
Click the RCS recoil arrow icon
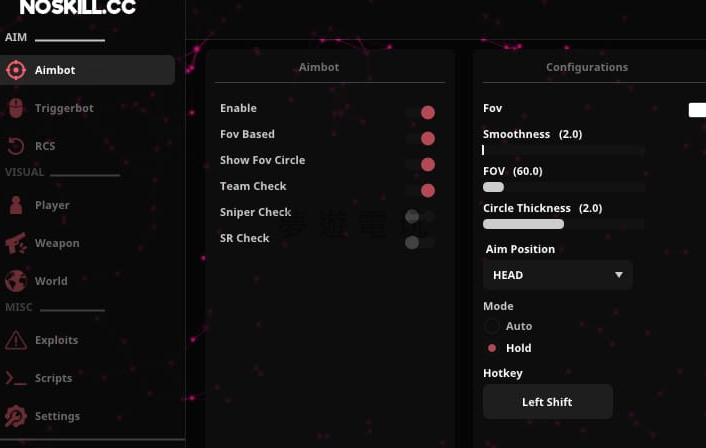[16, 146]
